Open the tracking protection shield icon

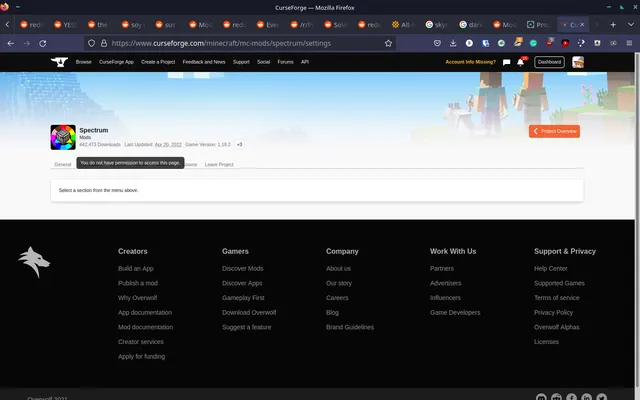point(91,43)
